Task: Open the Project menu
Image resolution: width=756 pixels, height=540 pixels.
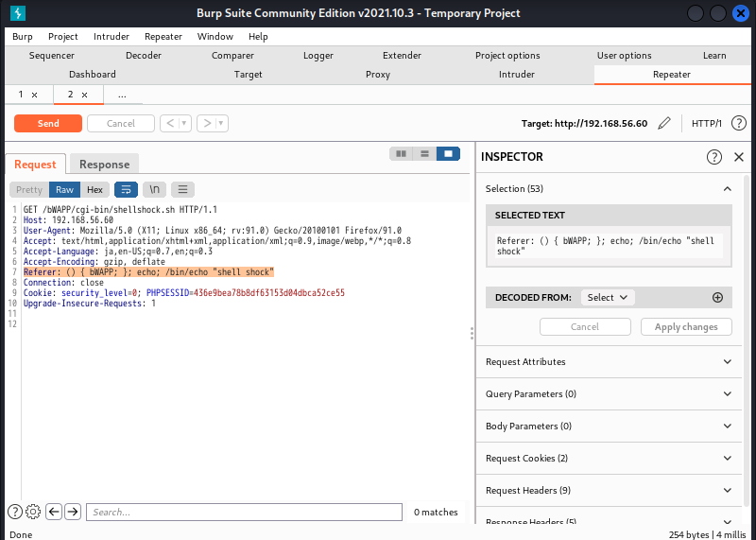Action: (x=63, y=37)
